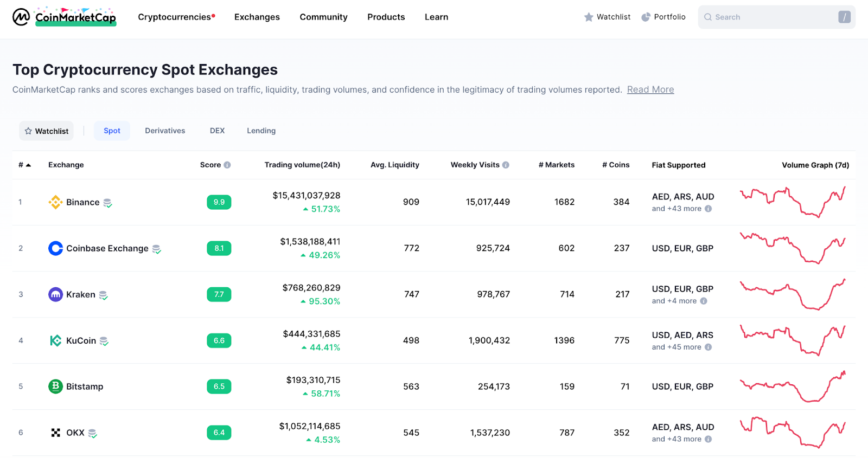Click Kraken score badge 7.7
The image size is (868, 458).
(219, 294)
